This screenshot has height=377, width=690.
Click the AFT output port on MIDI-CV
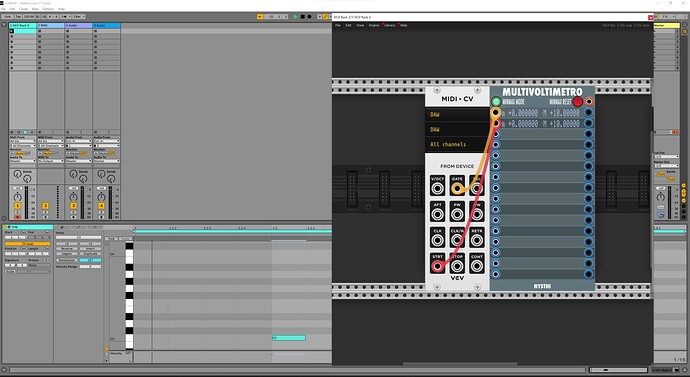tap(437, 214)
